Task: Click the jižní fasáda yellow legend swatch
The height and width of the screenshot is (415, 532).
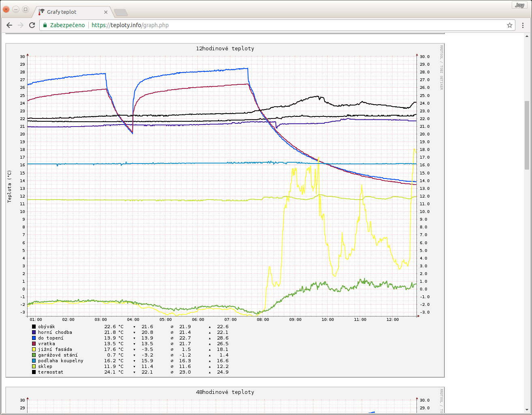Action: (34, 349)
